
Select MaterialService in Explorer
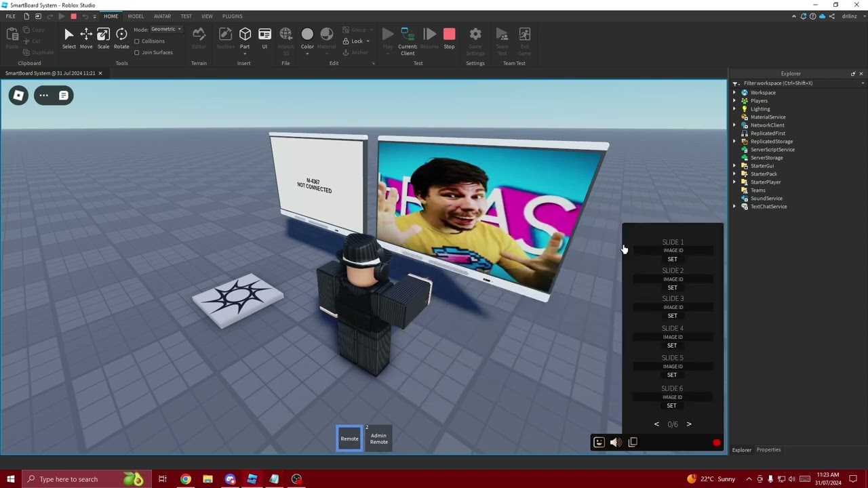(x=768, y=117)
